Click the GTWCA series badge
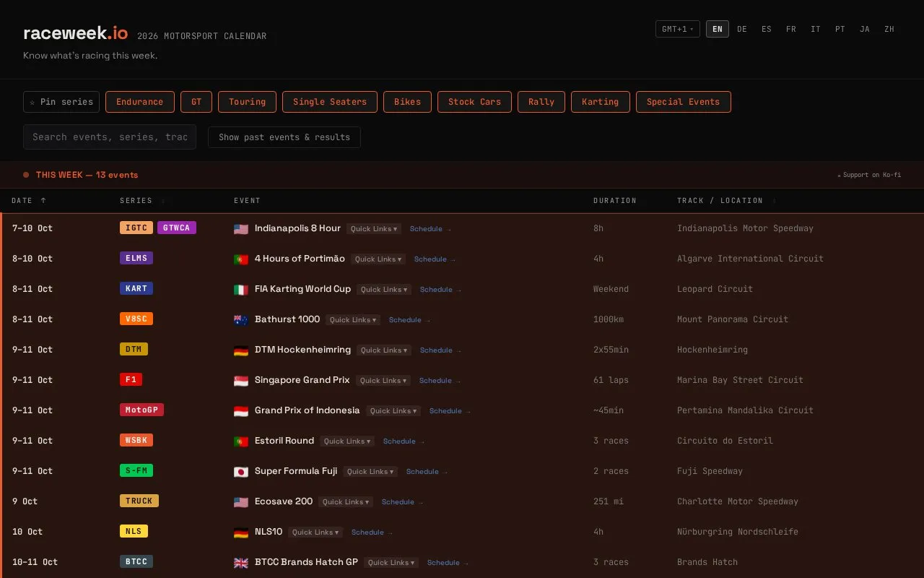The height and width of the screenshot is (578, 924). click(x=177, y=228)
